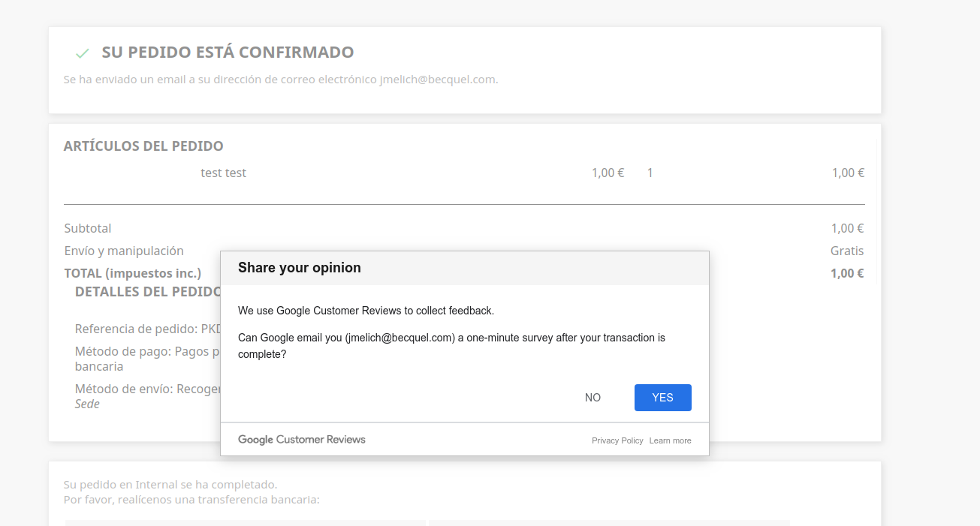Click the product quantity value 1

click(650, 173)
